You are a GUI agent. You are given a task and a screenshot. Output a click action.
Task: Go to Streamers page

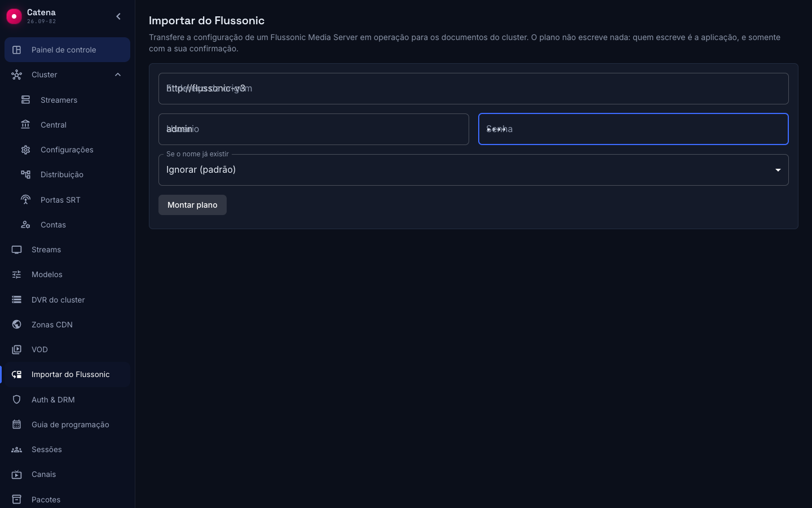point(67,100)
